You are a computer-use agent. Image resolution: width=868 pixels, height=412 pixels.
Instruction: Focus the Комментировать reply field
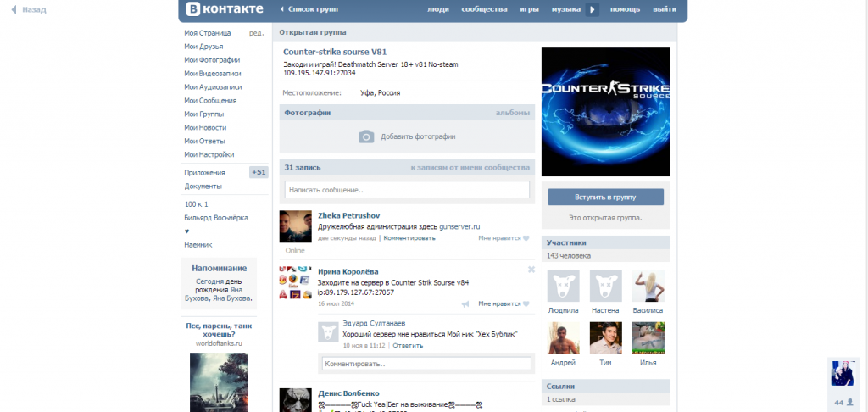coord(426,364)
